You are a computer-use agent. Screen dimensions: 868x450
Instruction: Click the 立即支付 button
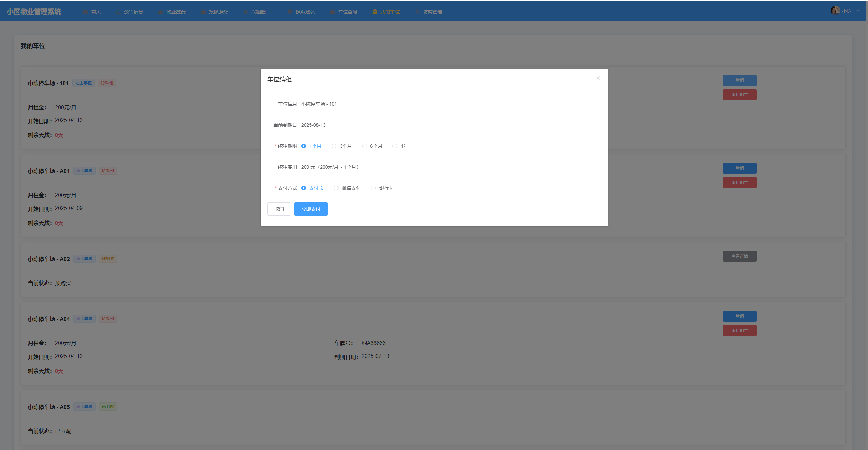pyautogui.click(x=311, y=209)
